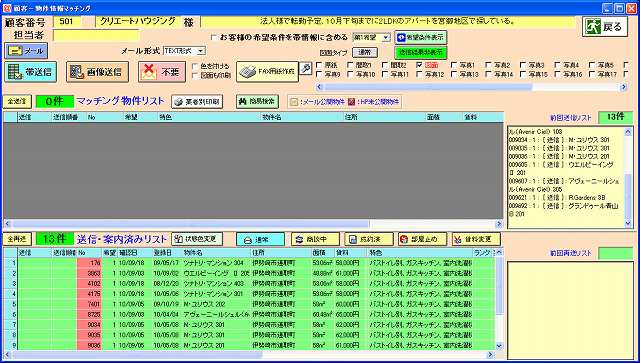Click the 住所 column header in matching list
Viewport: 640px width, 363px height.
(385, 117)
